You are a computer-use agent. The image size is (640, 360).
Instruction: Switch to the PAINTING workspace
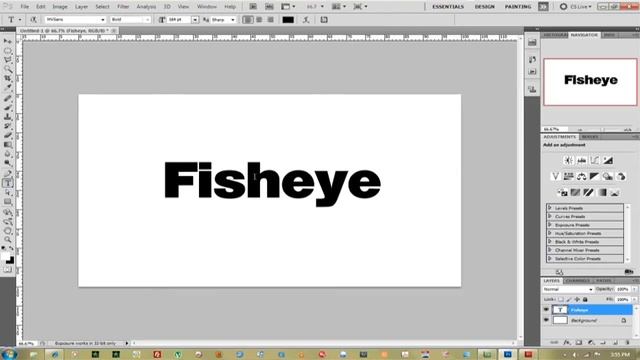pyautogui.click(x=518, y=7)
